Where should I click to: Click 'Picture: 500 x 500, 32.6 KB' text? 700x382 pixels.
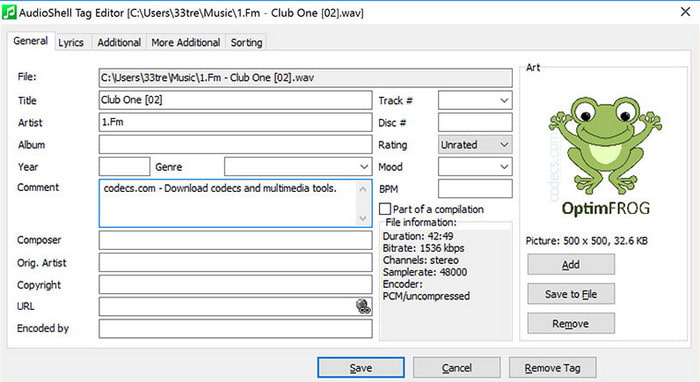(587, 241)
